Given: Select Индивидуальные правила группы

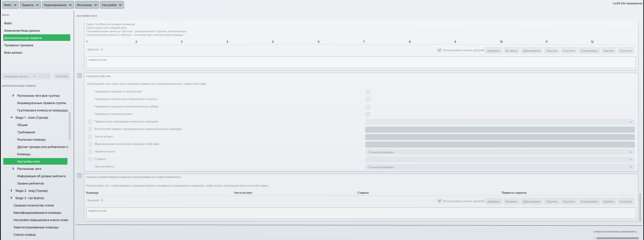Looking at the screenshot, I should [42, 103].
